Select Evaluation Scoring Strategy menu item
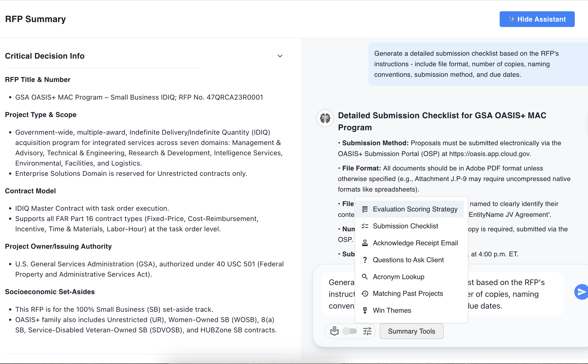 (415, 209)
